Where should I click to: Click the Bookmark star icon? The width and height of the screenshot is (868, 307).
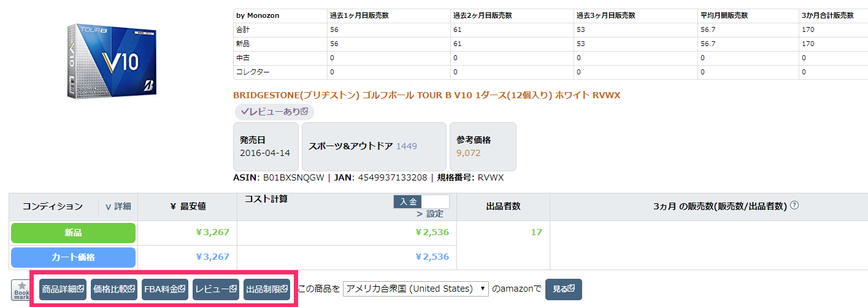(x=21, y=289)
